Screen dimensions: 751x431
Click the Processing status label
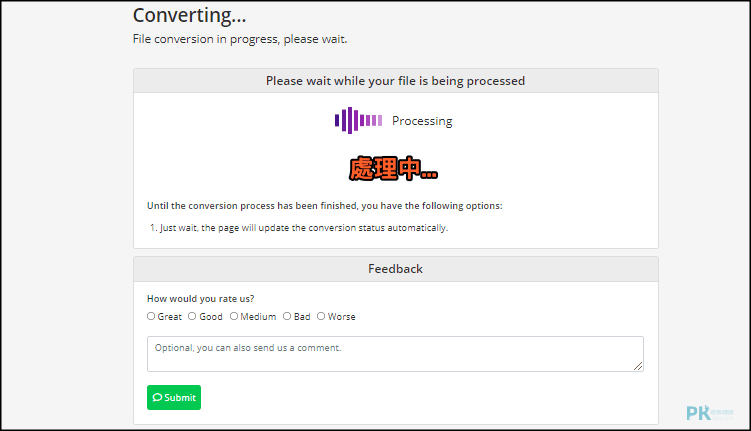click(x=422, y=121)
